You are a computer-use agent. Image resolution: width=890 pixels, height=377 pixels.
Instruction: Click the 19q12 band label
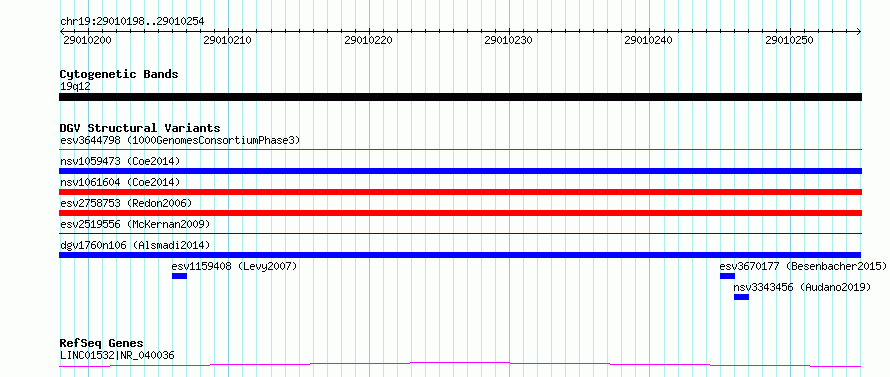(x=75, y=87)
